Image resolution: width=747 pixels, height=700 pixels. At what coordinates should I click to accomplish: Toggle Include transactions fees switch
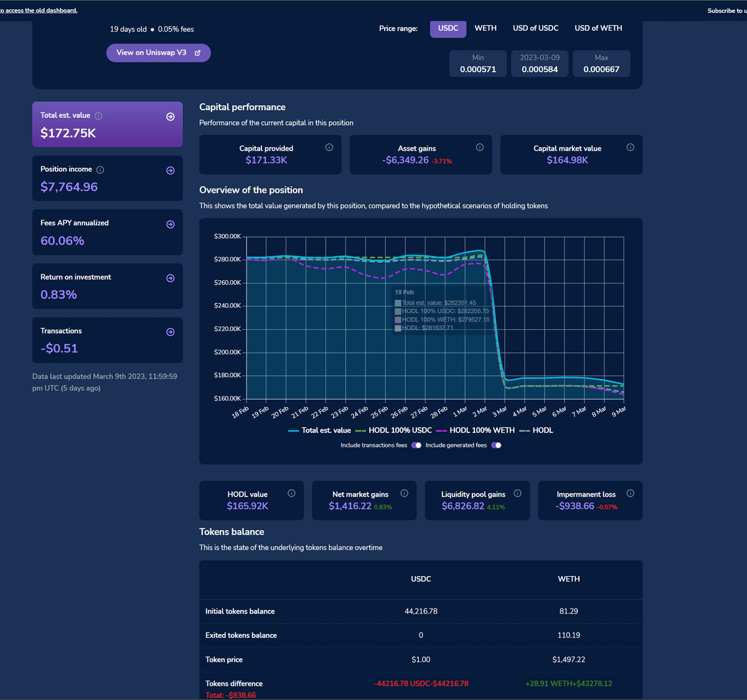(416, 445)
